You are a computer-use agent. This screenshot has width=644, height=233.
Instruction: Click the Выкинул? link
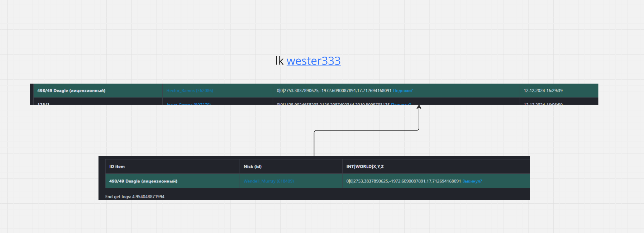[x=472, y=181]
